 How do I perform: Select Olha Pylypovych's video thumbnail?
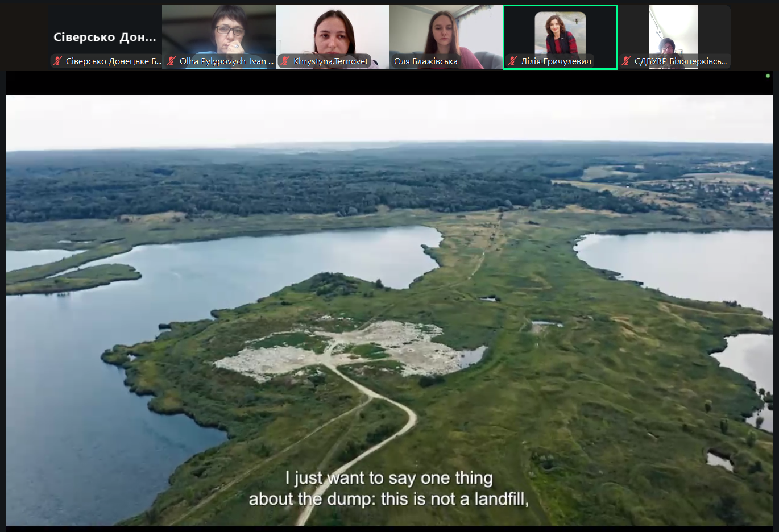click(219, 31)
